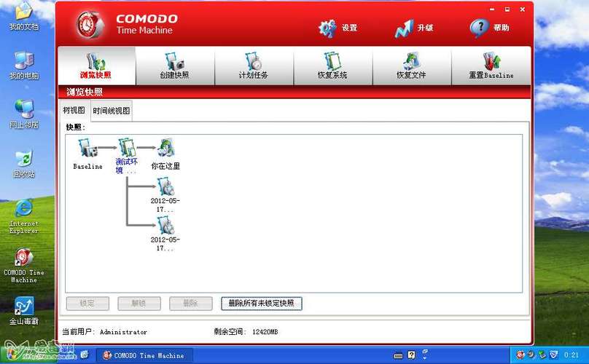Close the COMODO Time Machine window
Viewport: 589px width, 364px height.
click(x=523, y=9)
